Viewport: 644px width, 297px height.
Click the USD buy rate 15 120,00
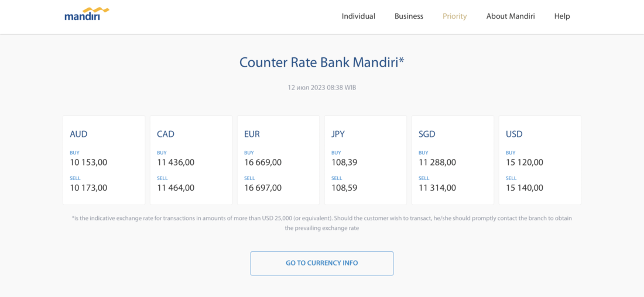pyautogui.click(x=525, y=163)
